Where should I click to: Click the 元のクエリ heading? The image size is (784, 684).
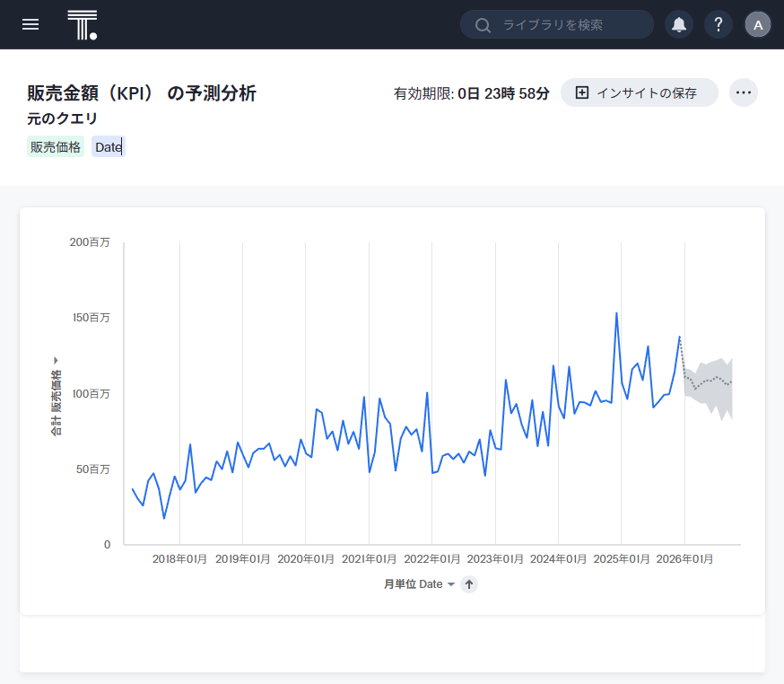pos(62,118)
